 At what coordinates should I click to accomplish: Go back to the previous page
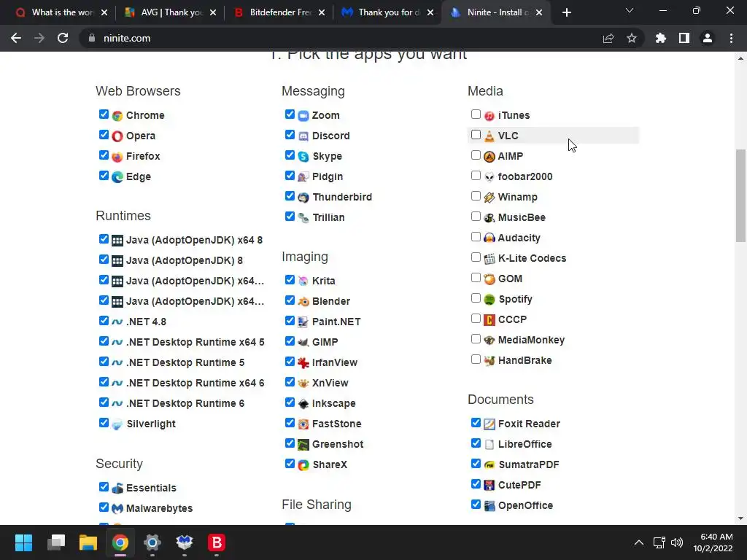16,38
